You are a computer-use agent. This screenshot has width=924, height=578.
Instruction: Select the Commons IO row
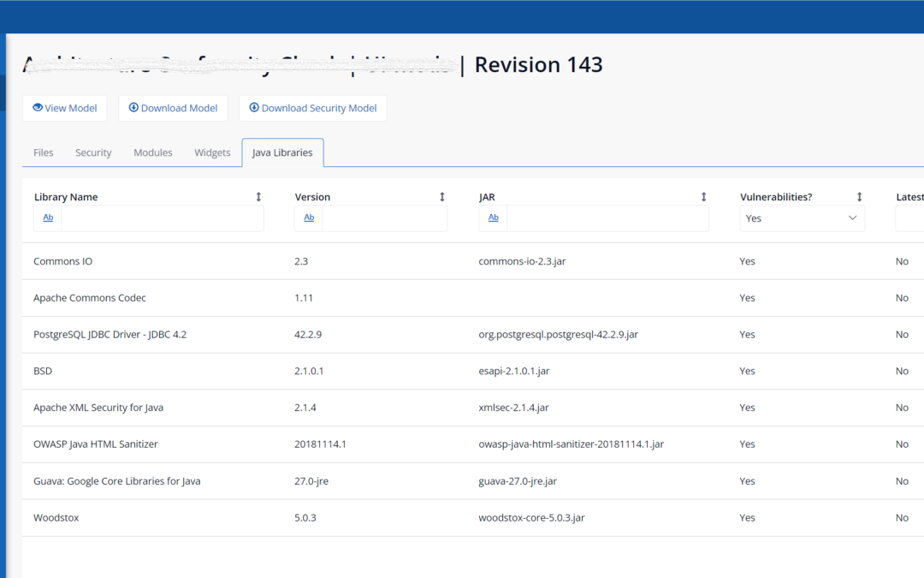(x=473, y=261)
